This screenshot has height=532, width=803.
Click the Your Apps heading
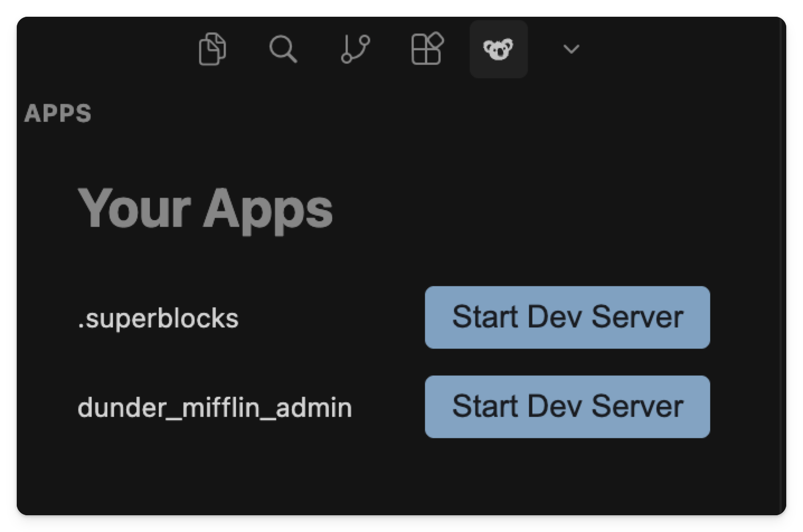pos(206,210)
